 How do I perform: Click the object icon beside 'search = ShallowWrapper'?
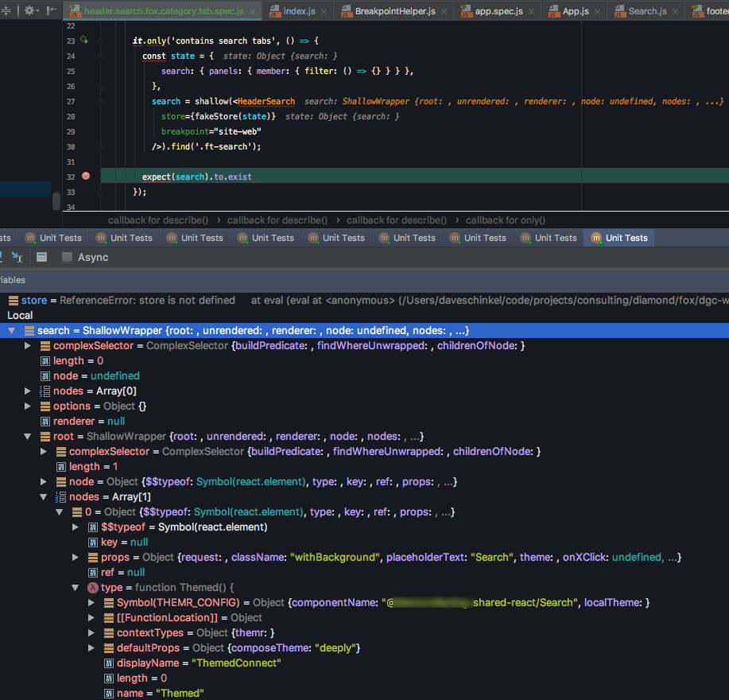coord(29,331)
